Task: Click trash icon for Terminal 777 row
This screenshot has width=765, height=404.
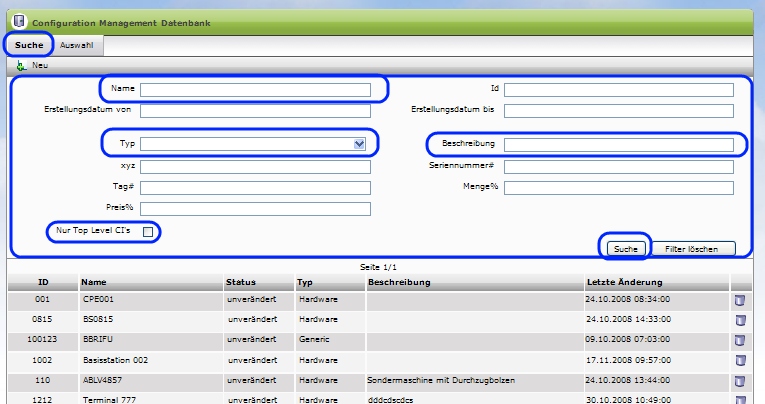Action: coord(740,400)
